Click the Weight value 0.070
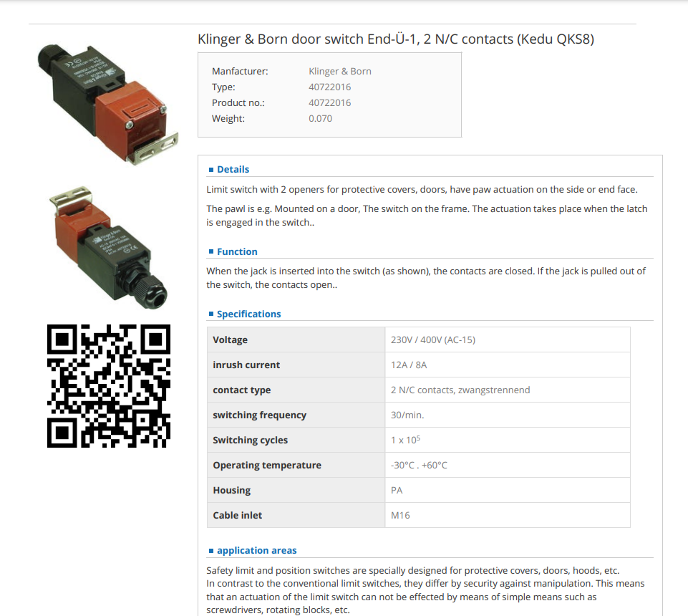 pyautogui.click(x=320, y=119)
